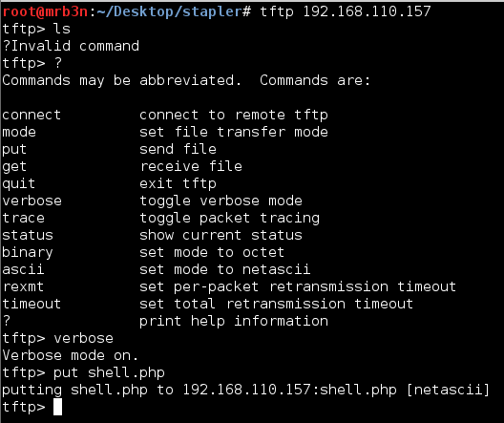The width and height of the screenshot is (504, 423).
Task: Click the '?Invalid command' error message
Action: point(71,46)
